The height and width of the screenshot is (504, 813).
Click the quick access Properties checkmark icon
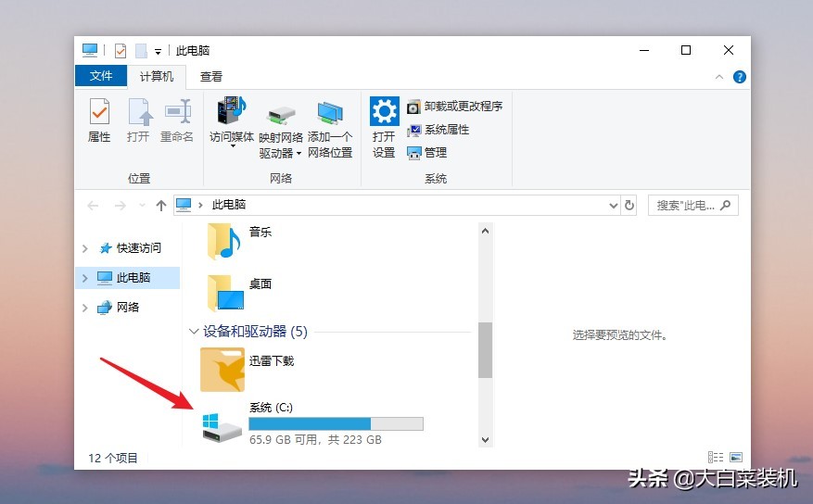tap(121, 51)
